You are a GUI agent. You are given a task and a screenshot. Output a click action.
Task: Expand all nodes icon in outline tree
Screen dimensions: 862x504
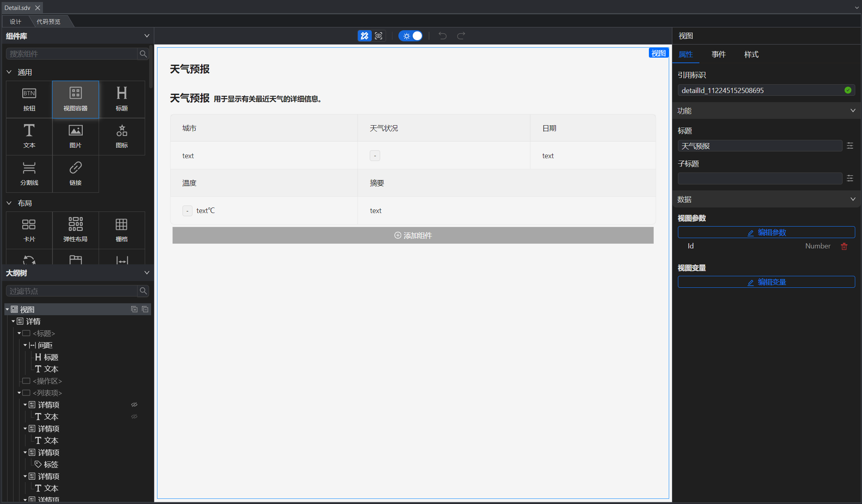(134, 309)
